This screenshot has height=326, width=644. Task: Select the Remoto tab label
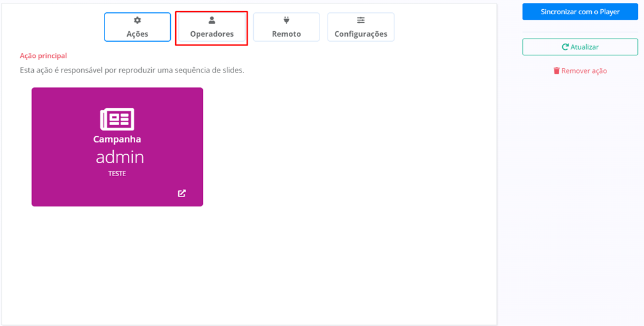286,34
